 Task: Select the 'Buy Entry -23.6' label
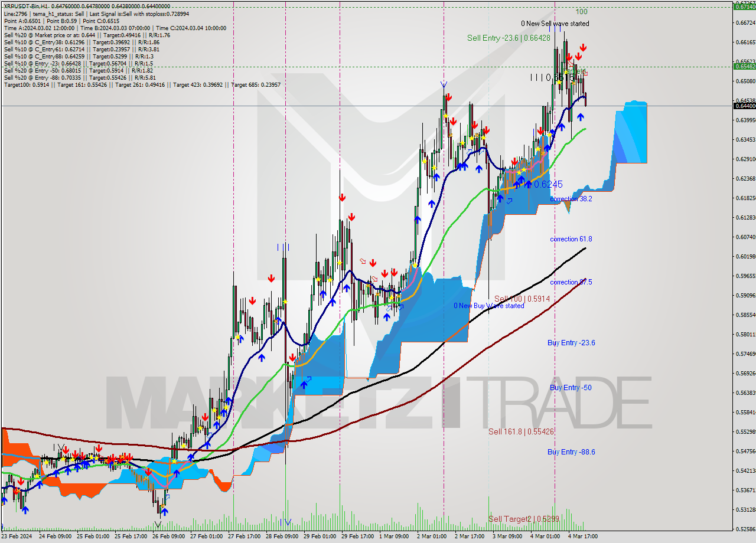point(571,342)
